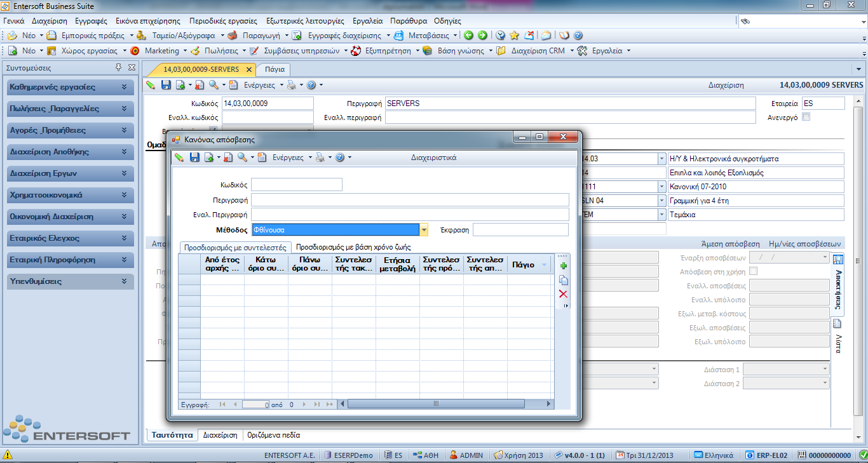Click magnifier search icon in Κανόνας απόσβεσης dialog
This screenshot has width=868, height=463.
pos(243,158)
